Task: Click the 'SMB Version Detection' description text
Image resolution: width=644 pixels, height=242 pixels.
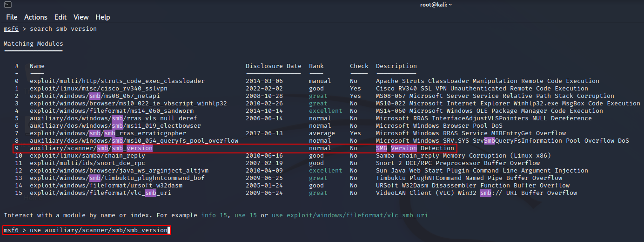Action: [415, 148]
